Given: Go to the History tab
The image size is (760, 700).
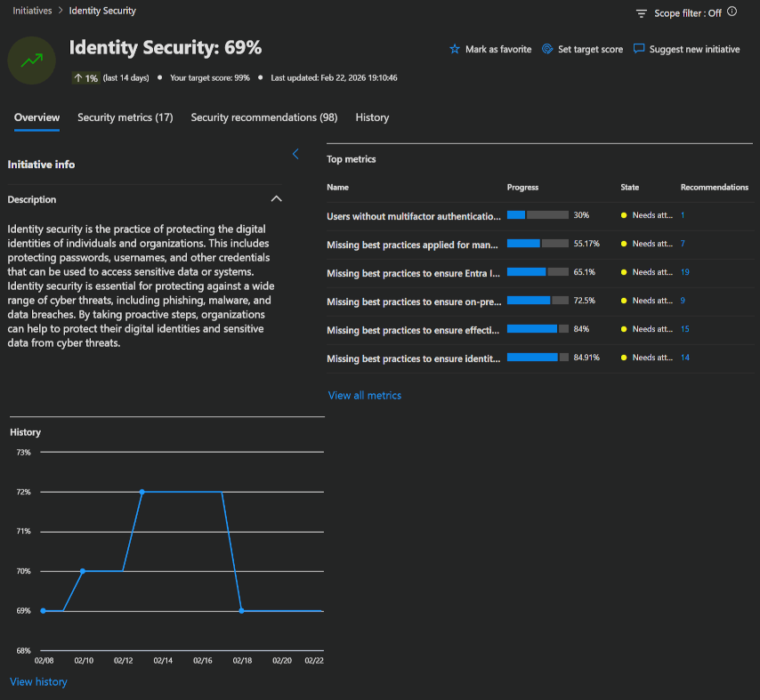Looking at the screenshot, I should 372,117.
